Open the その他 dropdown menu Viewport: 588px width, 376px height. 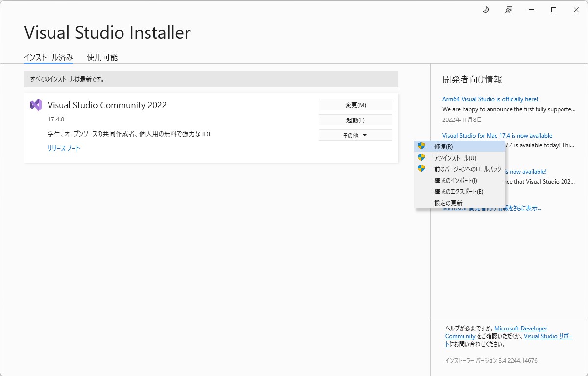(x=355, y=134)
